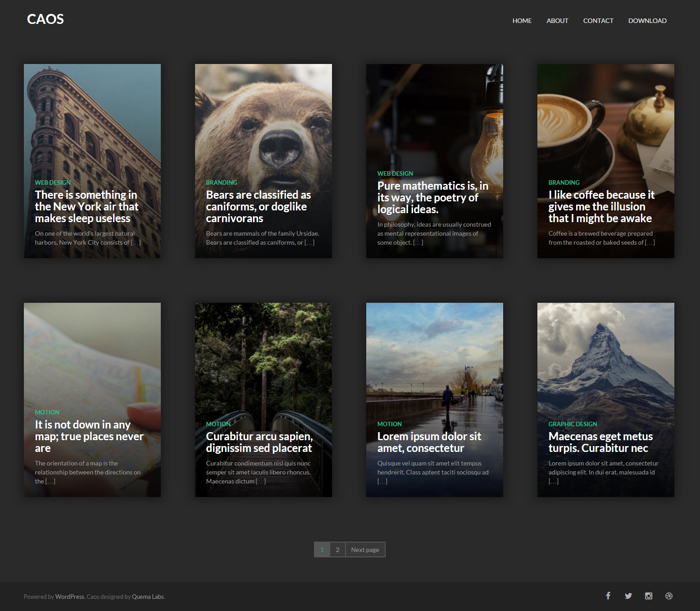Open the Contact menu item
The image size is (700, 611).
click(x=598, y=21)
